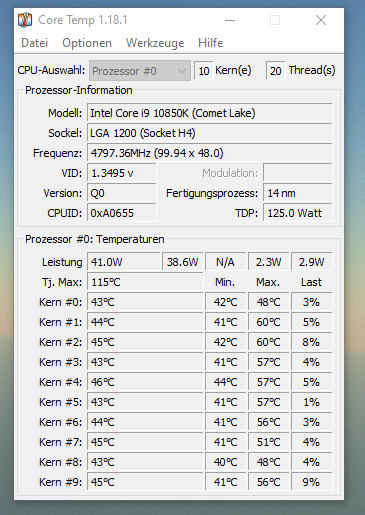The width and height of the screenshot is (365, 515).
Task: Click the Kern #9 load value 9%
Action: coord(311,482)
